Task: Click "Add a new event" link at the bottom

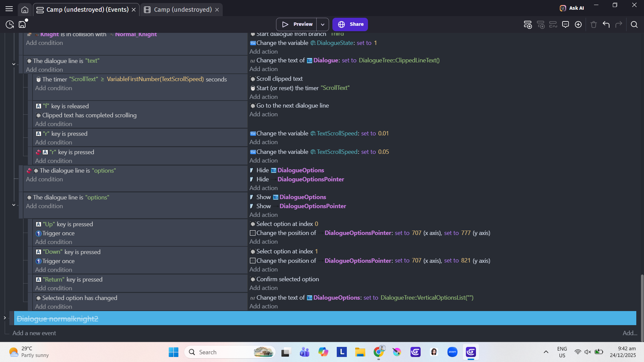Action: [x=34, y=333]
